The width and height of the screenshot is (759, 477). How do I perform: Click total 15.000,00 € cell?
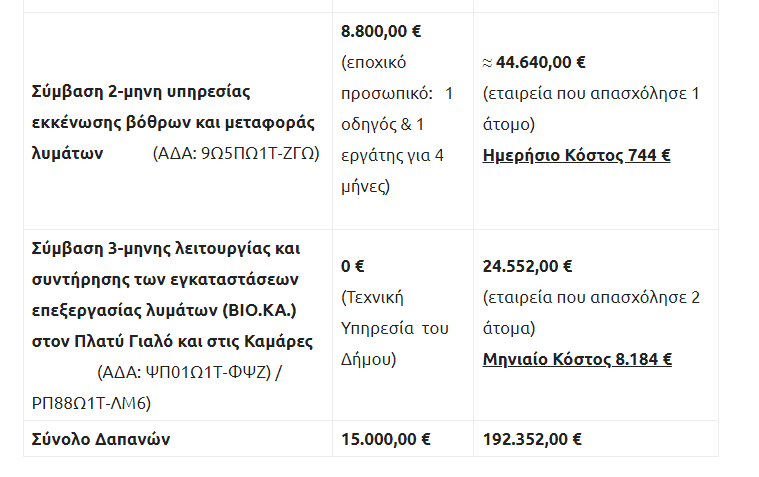tap(385, 439)
